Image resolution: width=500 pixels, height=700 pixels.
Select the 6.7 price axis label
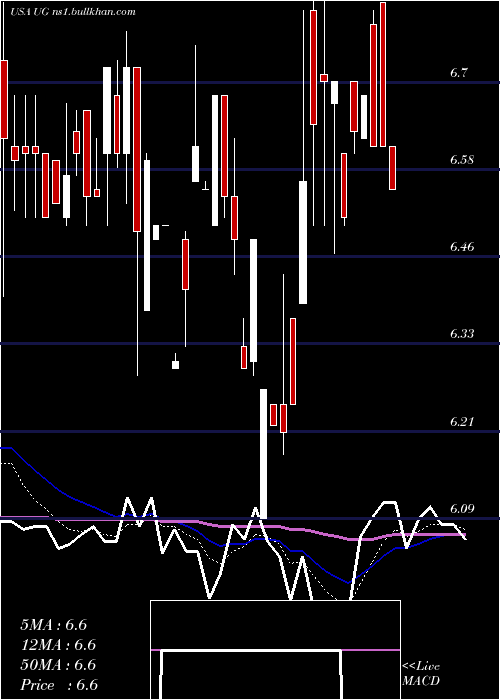459,73
